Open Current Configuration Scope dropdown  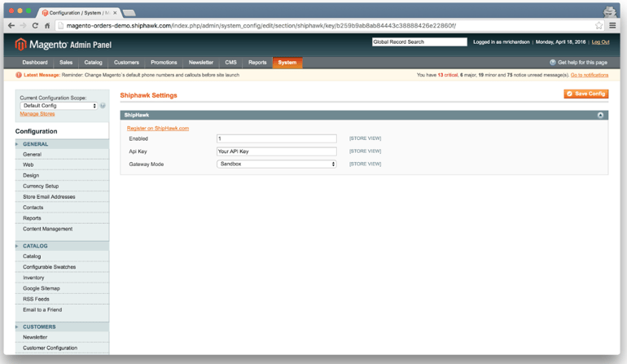click(59, 106)
